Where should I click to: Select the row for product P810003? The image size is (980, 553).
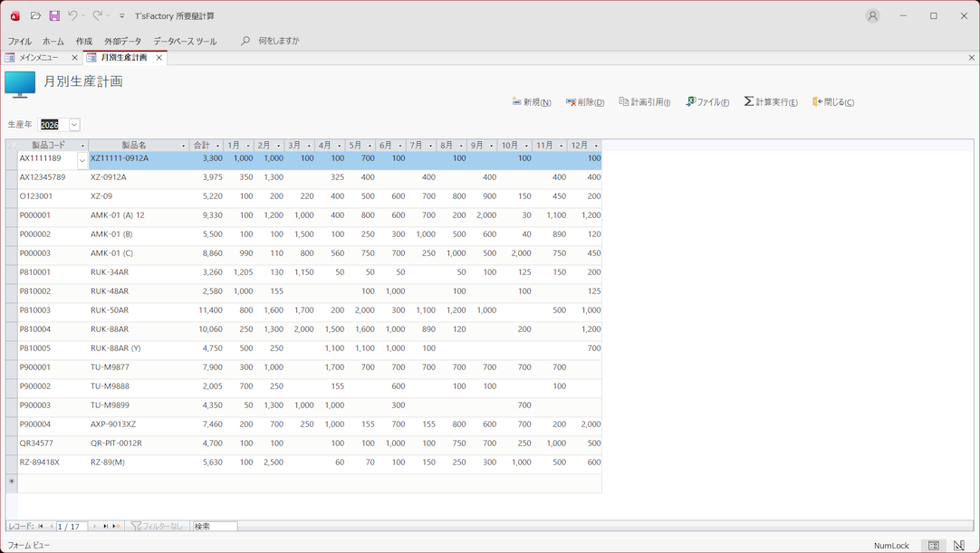(12, 310)
